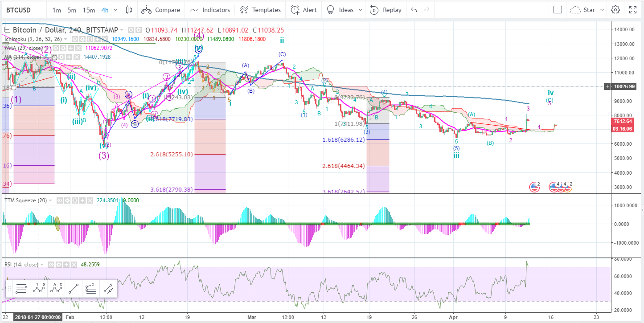Open Ichimoku indicator format settings
The image size is (644, 323).
pyautogui.click(x=82, y=39)
